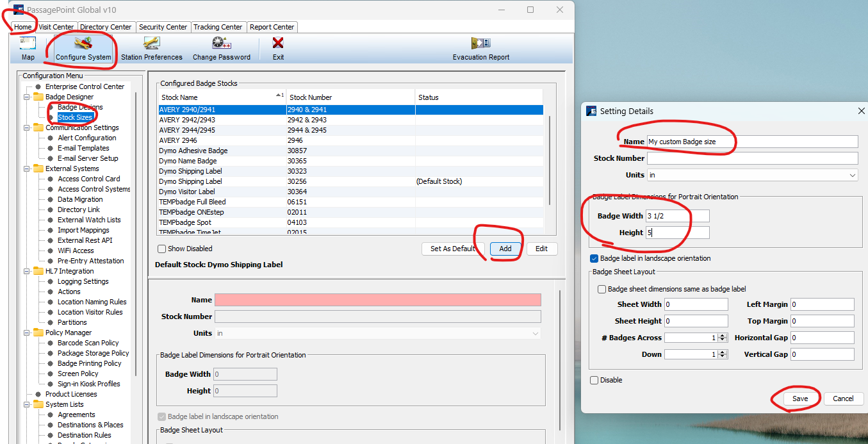868x444 pixels.
Task: Click the System Lists folder icon
Action: [x=38, y=404]
